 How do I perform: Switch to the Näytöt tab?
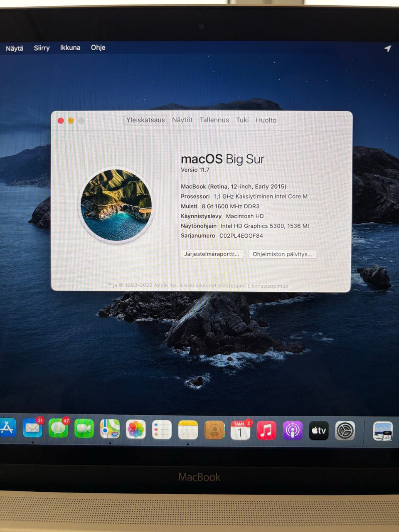tap(182, 120)
